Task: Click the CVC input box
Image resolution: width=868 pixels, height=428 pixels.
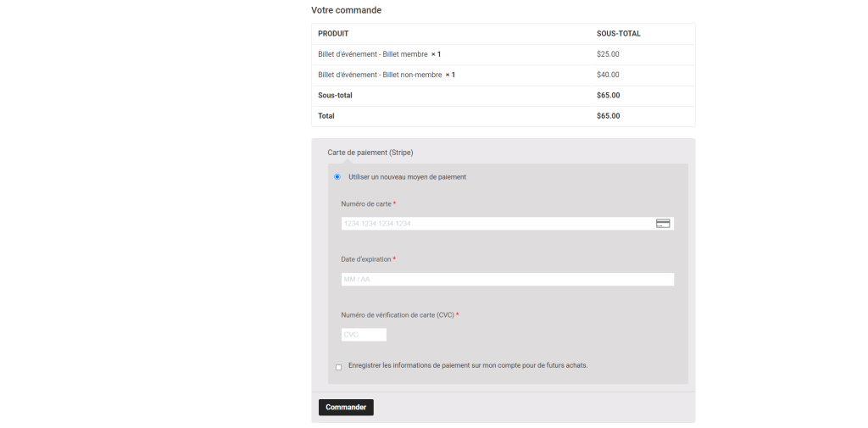Action: (x=364, y=335)
